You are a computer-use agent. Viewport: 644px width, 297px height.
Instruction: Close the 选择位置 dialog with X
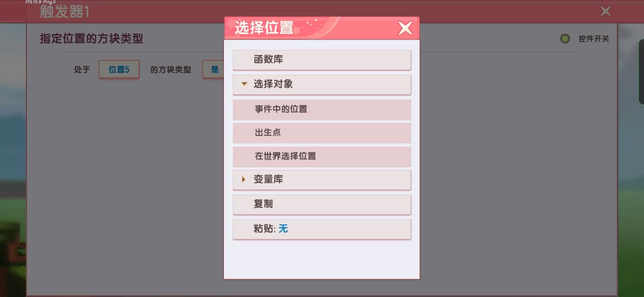coord(405,28)
